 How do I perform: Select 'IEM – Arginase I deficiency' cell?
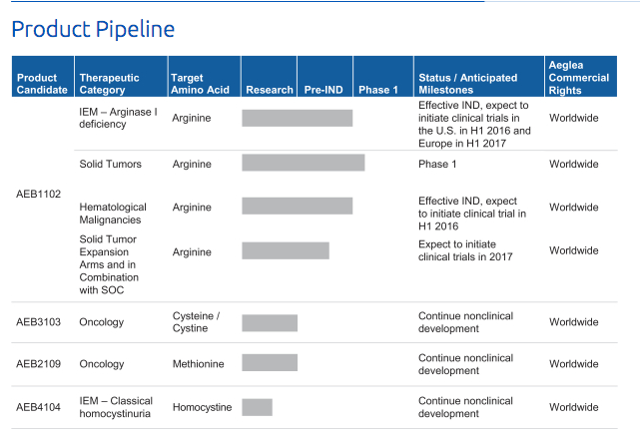pyautogui.click(x=118, y=118)
